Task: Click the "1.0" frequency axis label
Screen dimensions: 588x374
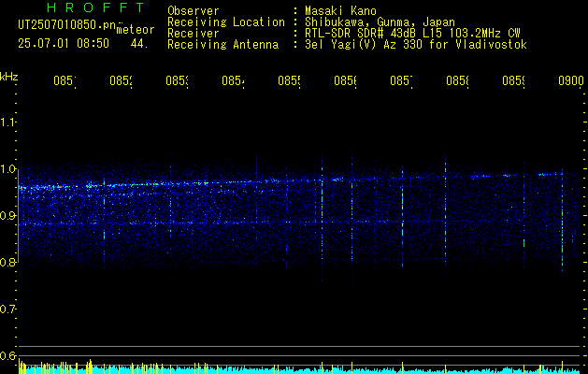Action: click(7, 169)
